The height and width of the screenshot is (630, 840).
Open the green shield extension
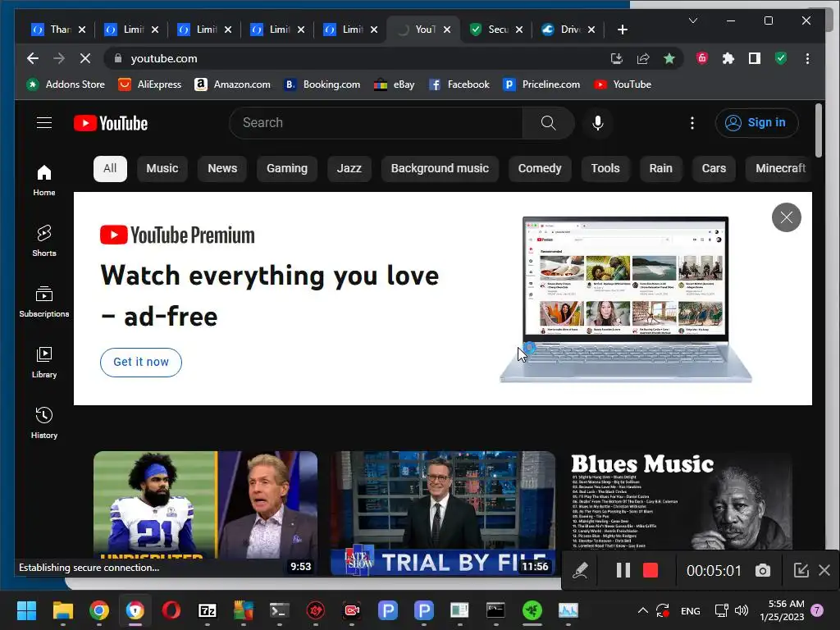[x=781, y=58]
